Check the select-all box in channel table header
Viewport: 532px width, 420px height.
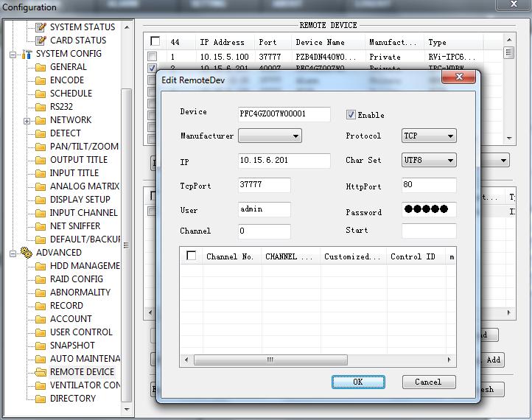(x=192, y=256)
